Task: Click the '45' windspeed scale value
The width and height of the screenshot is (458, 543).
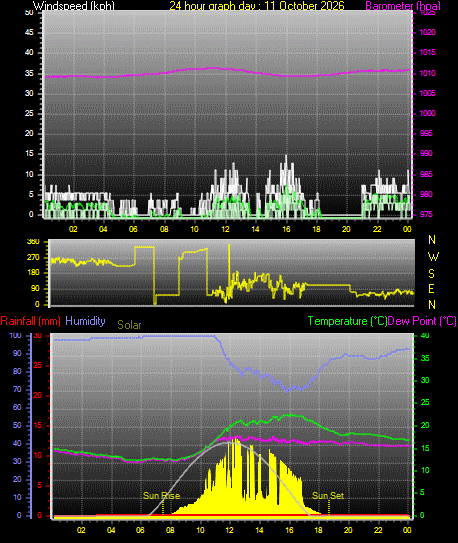Action: pos(29,32)
